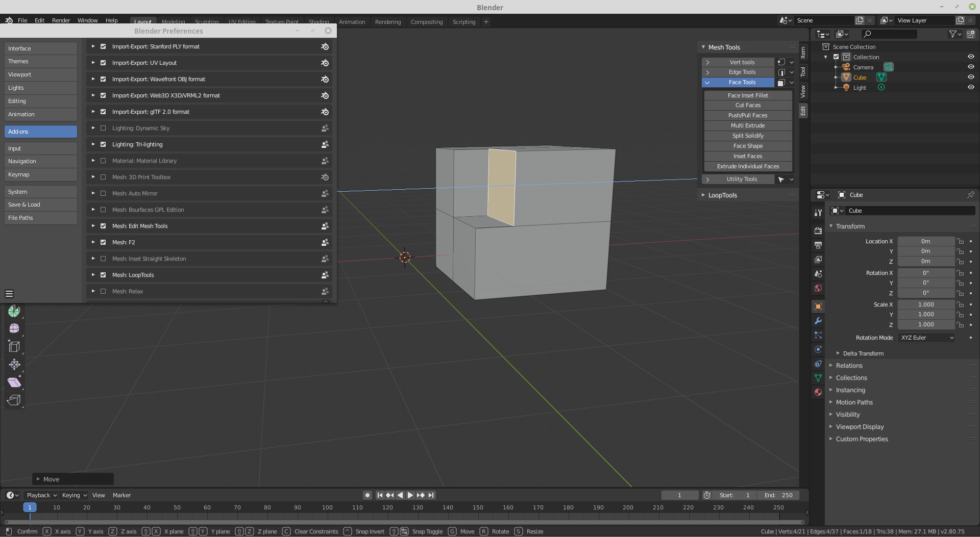Pin the Properties editor context

click(x=970, y=195)
